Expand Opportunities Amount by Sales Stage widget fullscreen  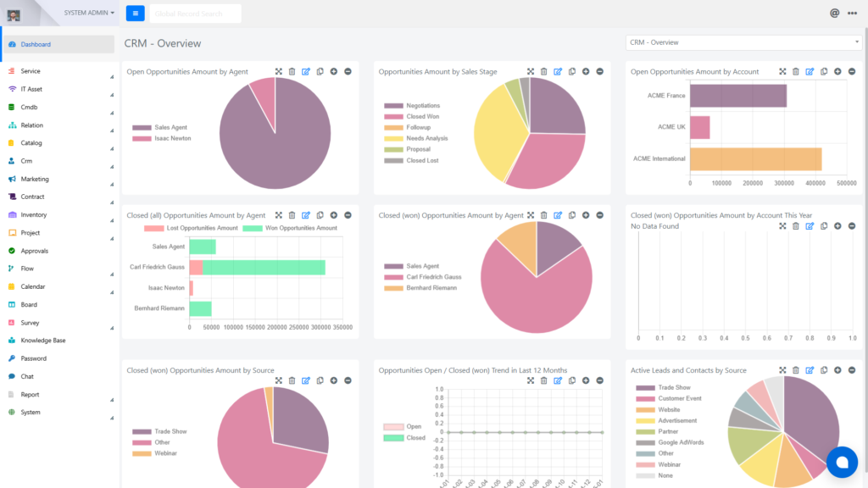point(531,71)
